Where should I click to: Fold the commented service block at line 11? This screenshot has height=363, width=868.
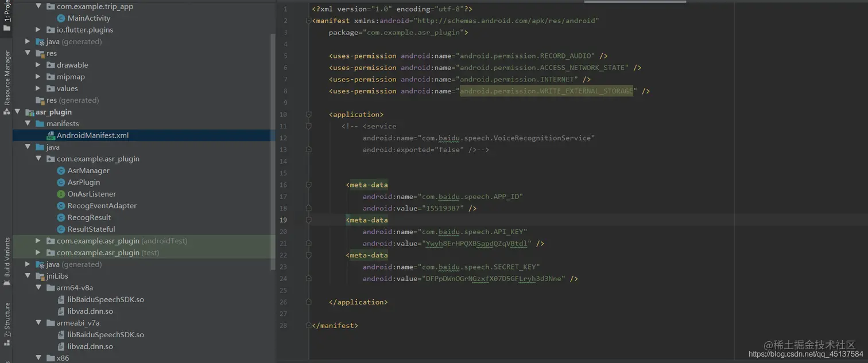tap(309, 126)
